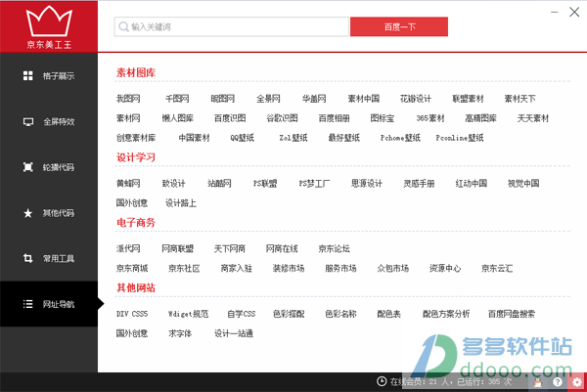587x392 pixels.
Task: Open 华盖网 link
Action: 314,99
